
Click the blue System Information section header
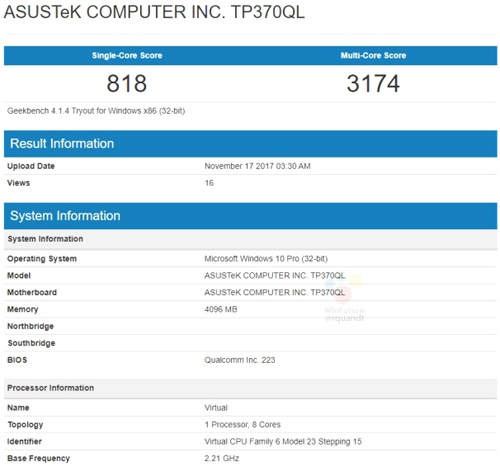click(250, 216)
